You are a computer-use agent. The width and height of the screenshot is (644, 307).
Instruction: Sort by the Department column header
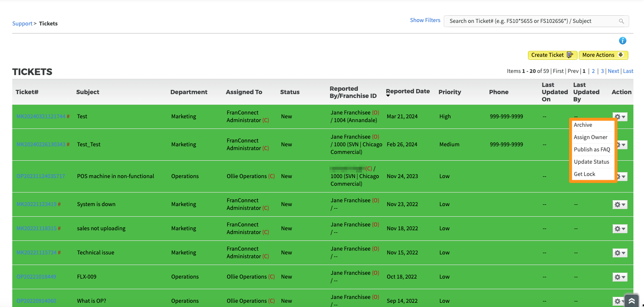[189, 92]
